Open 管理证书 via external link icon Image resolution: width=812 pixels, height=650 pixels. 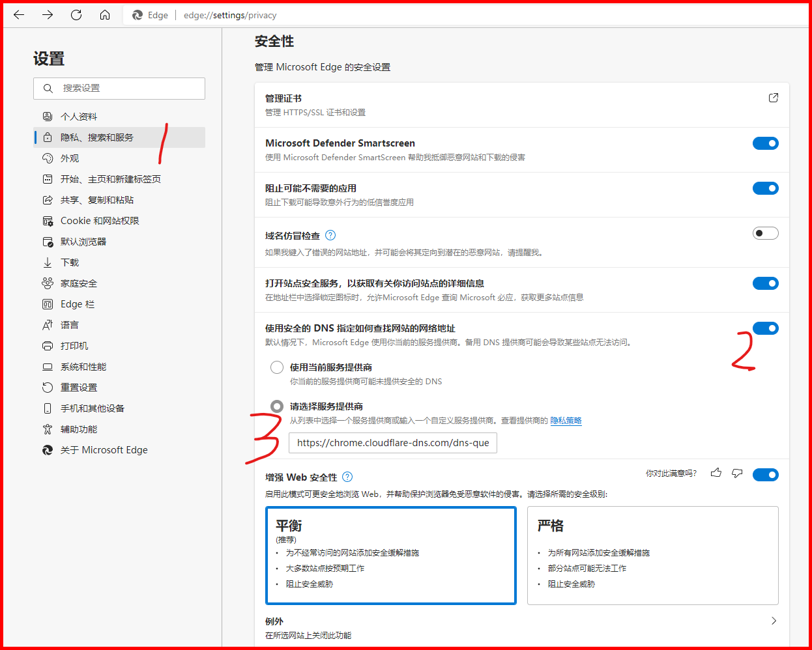click(774, 98)
